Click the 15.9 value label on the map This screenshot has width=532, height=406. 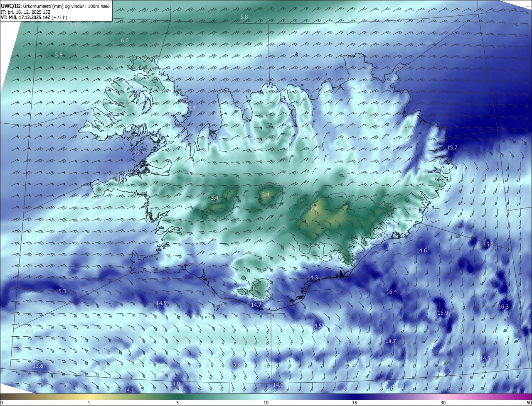(443, 313)
